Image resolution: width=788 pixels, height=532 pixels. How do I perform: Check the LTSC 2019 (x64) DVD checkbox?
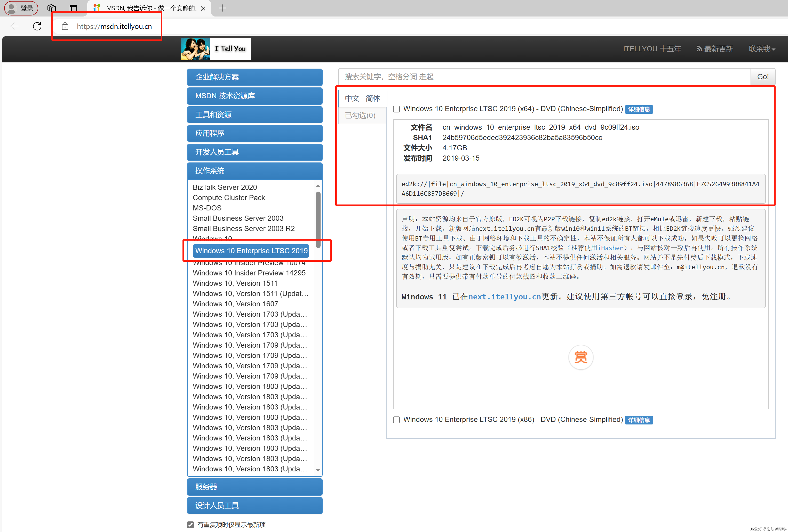click(x=396, y=109)
